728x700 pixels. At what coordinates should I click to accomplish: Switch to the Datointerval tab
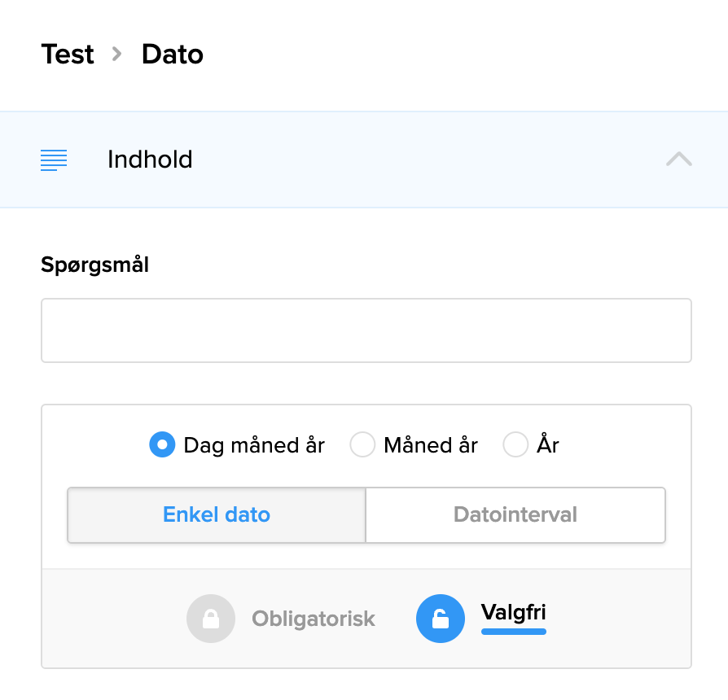[x=515, y=514]
